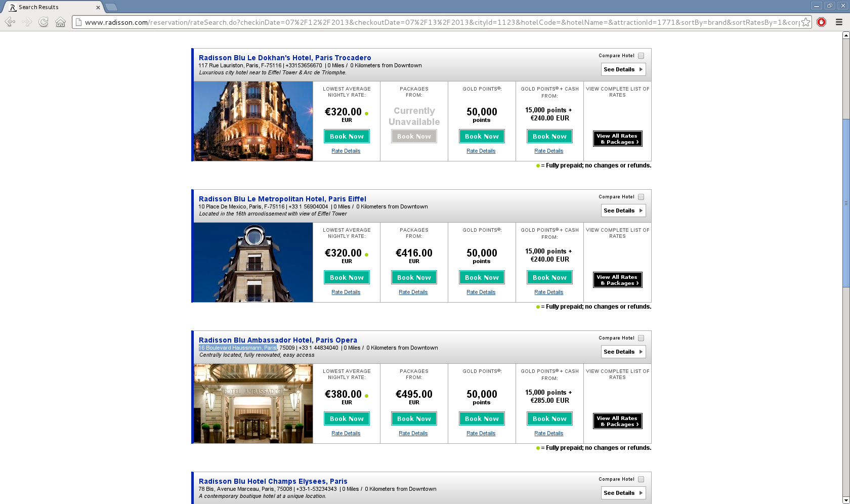
Task: Check Compare Hotel for Le Metropolitan Hotel
Action: pos(641,197)
